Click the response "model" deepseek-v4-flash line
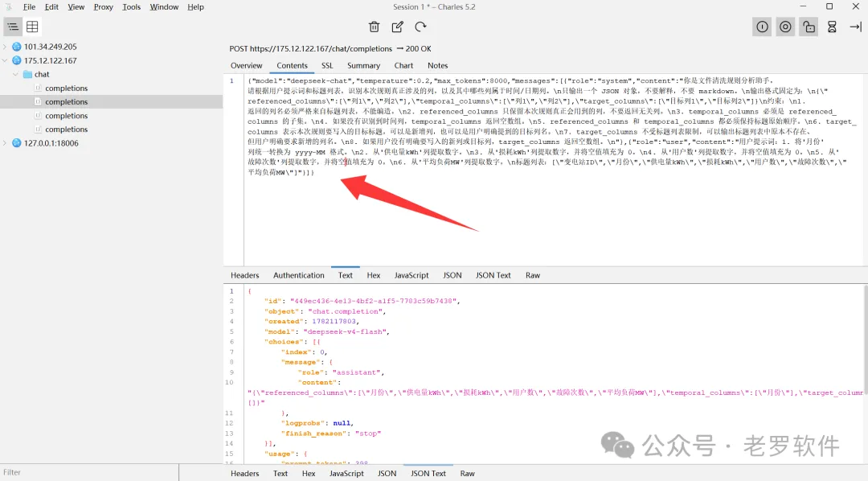The image size is (868, 481). (327, 331)
